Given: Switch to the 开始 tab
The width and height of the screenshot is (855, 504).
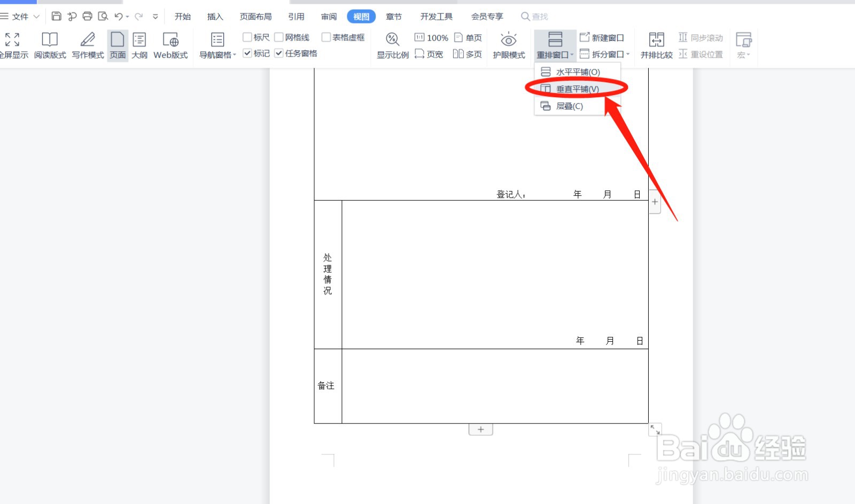Looking at the screenshot, I should (x=183, y=17).
